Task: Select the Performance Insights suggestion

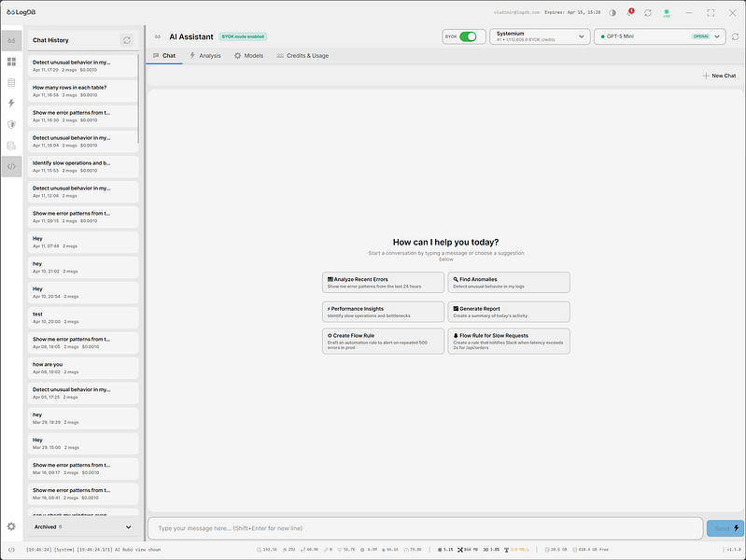Action: click(383, 312)
